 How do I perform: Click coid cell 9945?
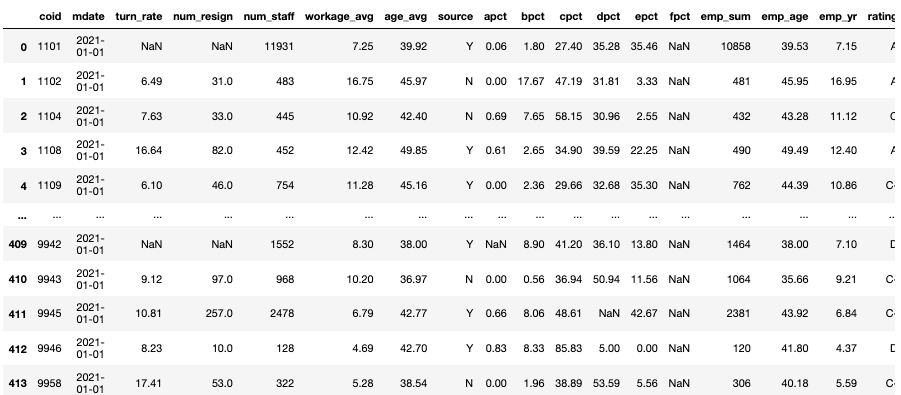pyautogui.click(x=49, y=313)
